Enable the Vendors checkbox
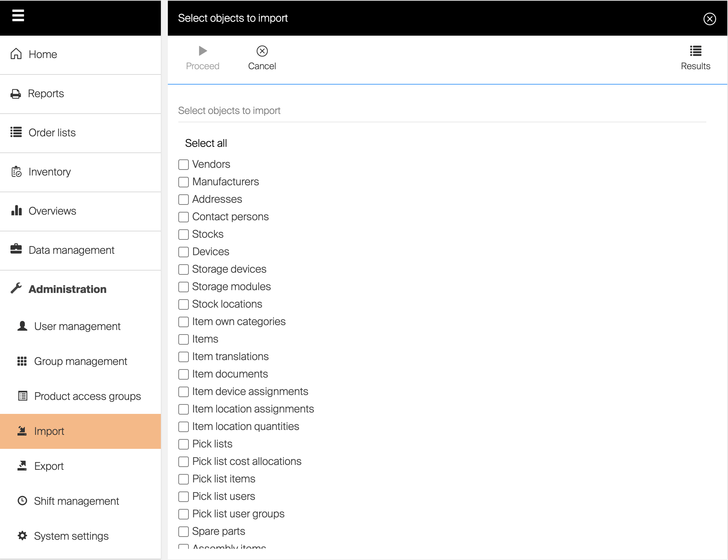This screenshot has width=728, height=560. 184,164
